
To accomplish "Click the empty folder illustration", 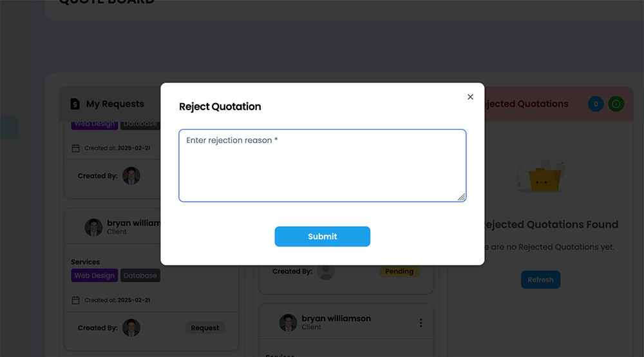I will (x=542, y=177).
